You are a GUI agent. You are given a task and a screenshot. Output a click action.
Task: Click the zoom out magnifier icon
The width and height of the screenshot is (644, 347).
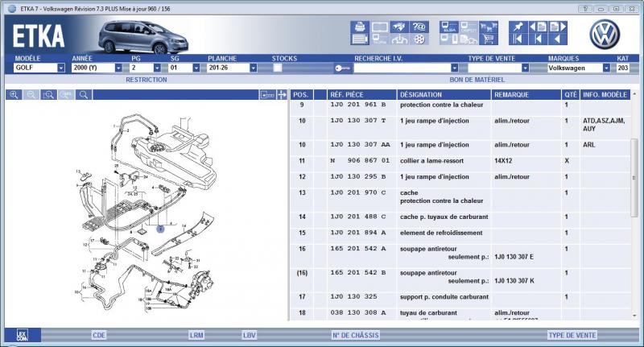point(31,95)
